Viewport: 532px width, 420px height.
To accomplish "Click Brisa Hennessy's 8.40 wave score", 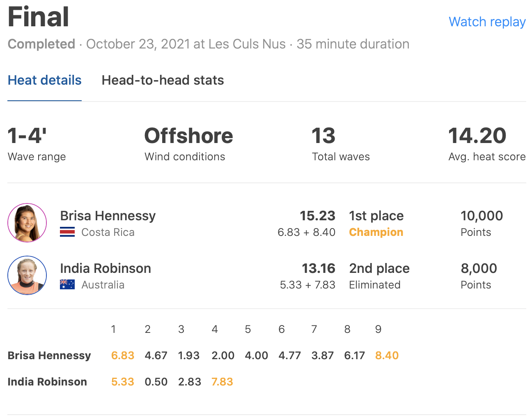I will (x=387, y=355).
